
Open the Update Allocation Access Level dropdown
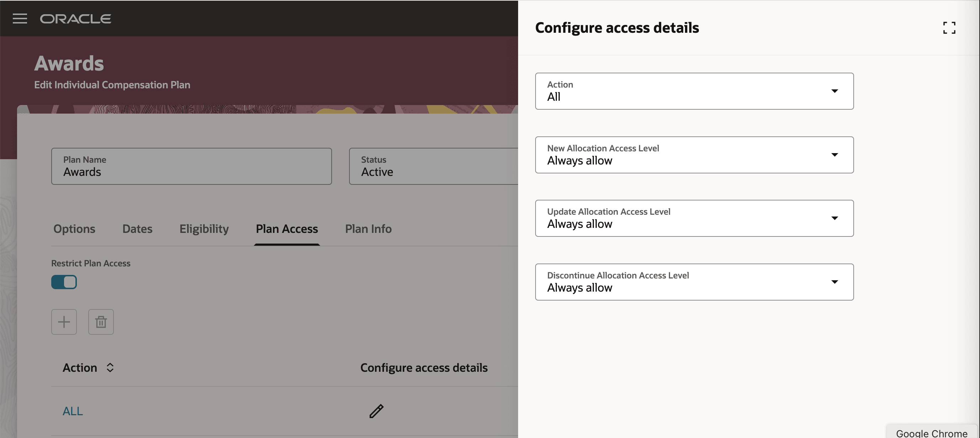834,218
